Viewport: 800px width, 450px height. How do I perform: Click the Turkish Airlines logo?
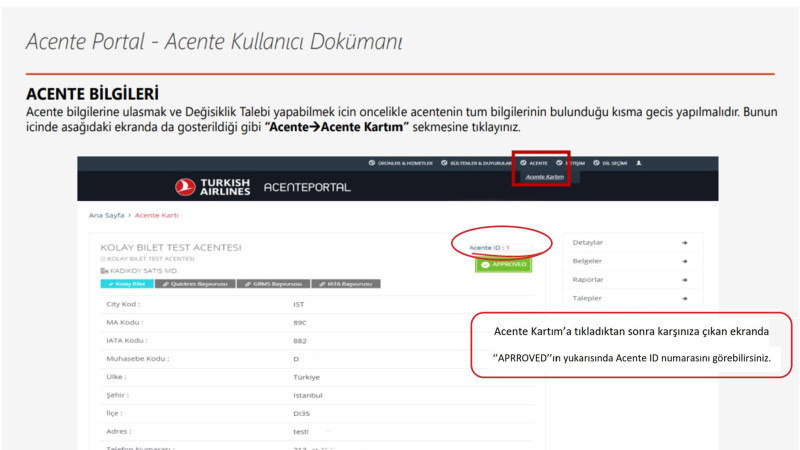coord(212,187)
